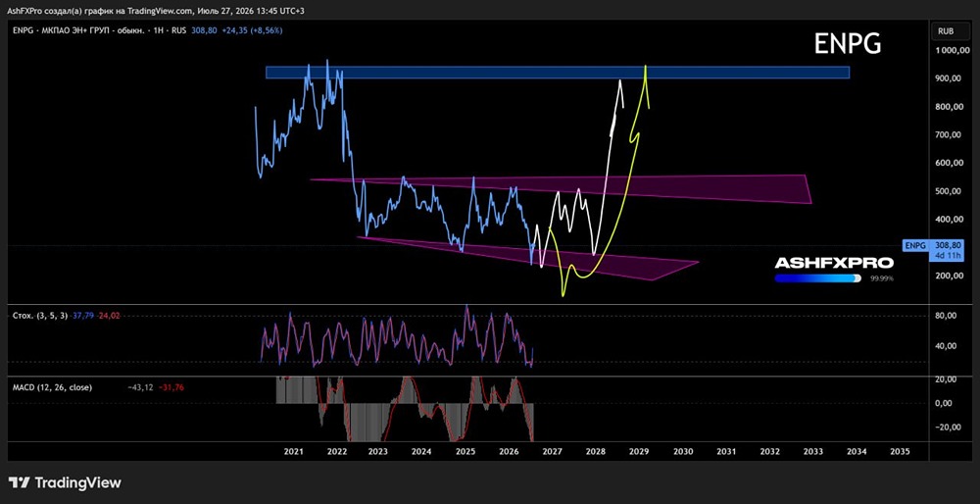The image size is (980, 504).
Task: Click the 400,00 price axis label
Action: click(947, 220)
